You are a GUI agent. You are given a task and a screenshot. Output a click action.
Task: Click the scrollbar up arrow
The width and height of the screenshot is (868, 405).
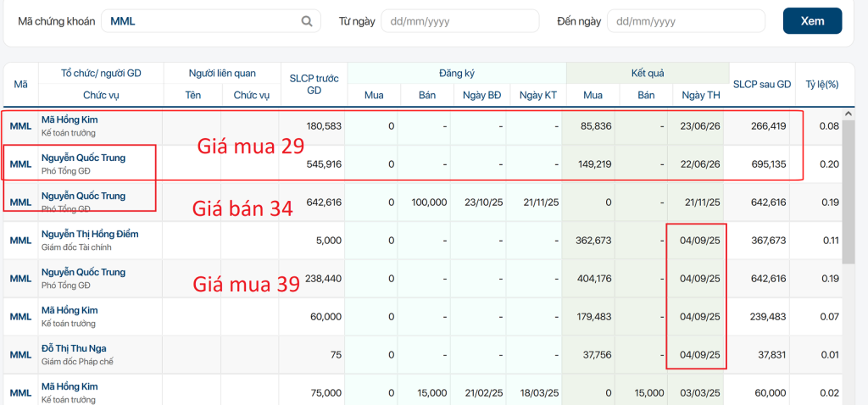pos(847,114)
